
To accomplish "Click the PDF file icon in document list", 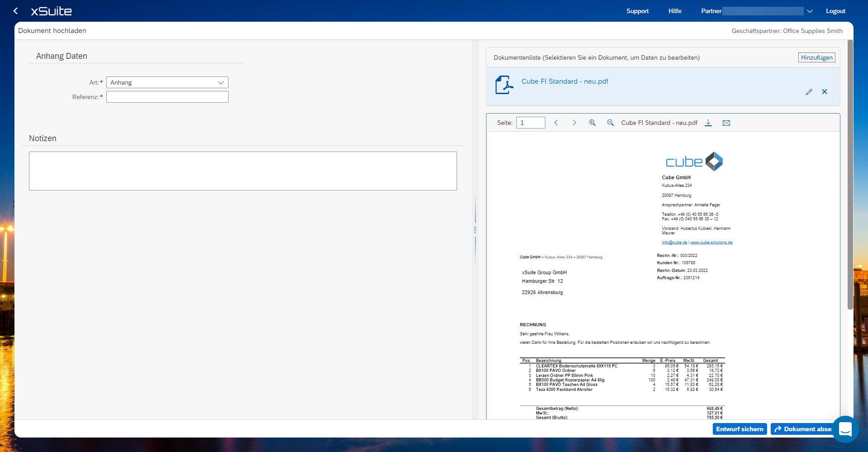I will coord(504,85).
